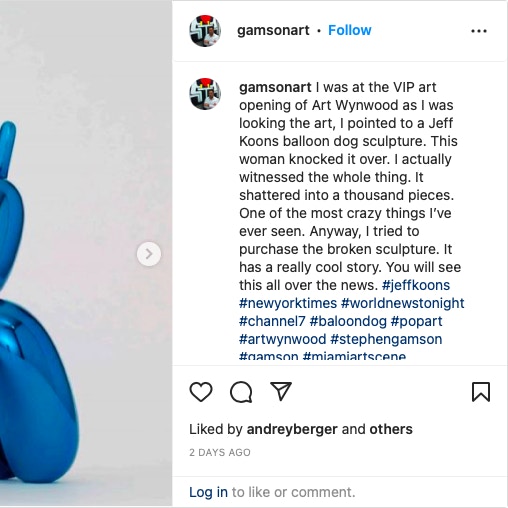Viewport: 508px width, 508px height.
Task: Save the post with the bookmark icon
Action: click(x=481, y=392)
